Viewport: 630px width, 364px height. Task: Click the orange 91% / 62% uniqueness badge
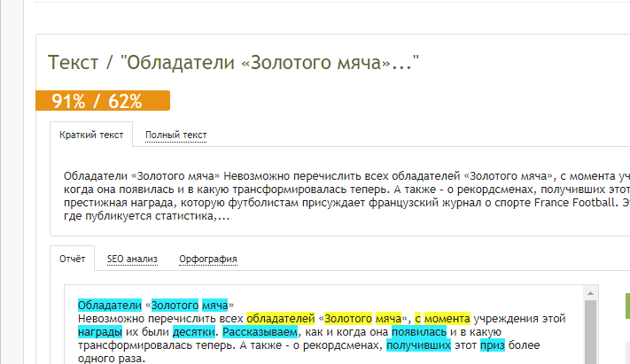[x=102, y=101]
